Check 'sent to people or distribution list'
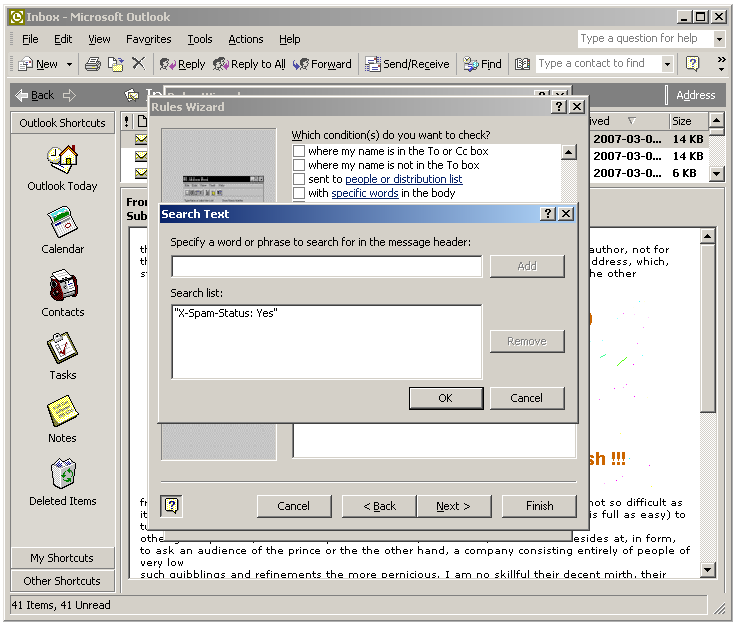The width and height of the screenshot is (738, 629). point(299,179)
